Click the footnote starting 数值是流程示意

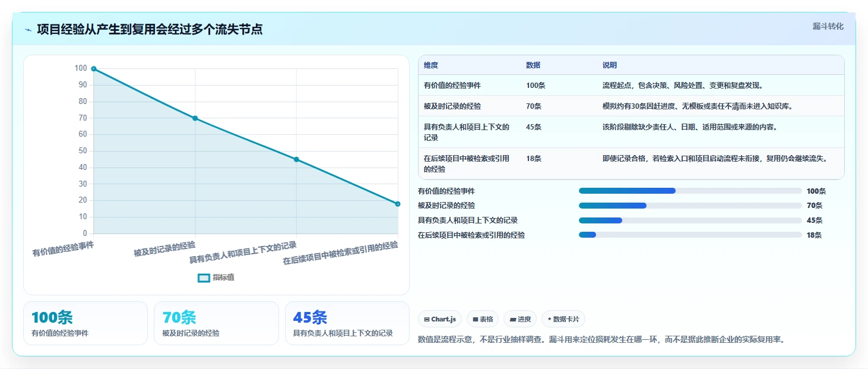click(601, 340)
